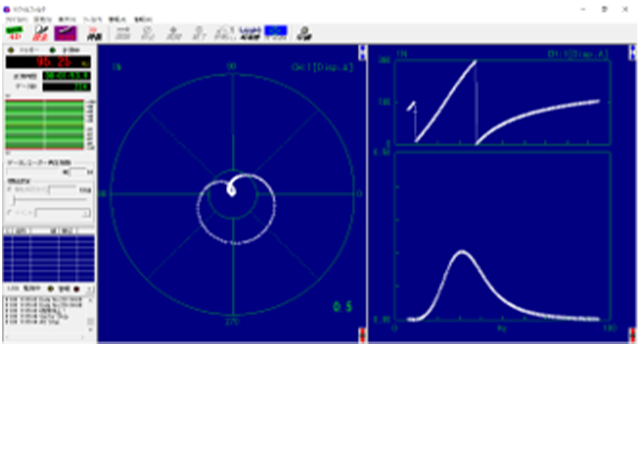Click the blue DC toolbar icon
Viewport: 640px width, 460px height.
point(276,33)
